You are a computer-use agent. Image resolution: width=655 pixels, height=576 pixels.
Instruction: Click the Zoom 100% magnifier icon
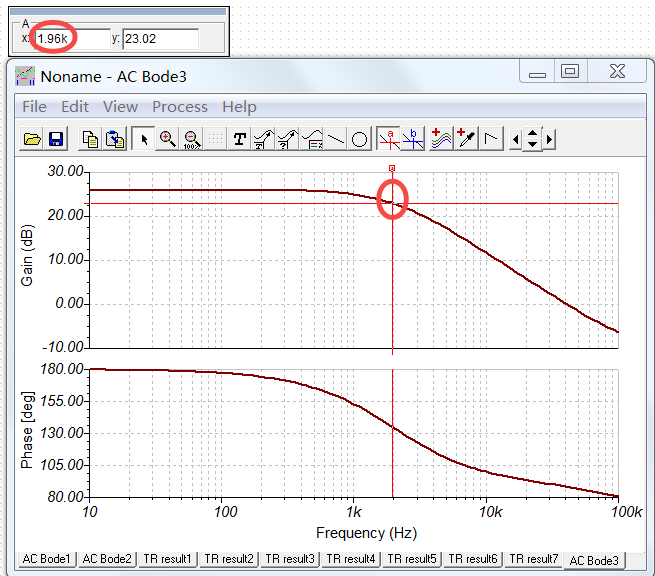pos(191,139)
